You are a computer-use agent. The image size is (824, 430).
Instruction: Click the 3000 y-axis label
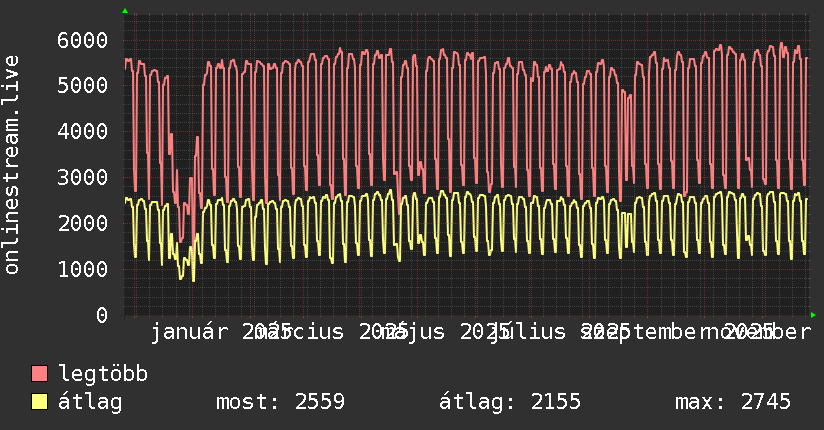pos(81,178)
